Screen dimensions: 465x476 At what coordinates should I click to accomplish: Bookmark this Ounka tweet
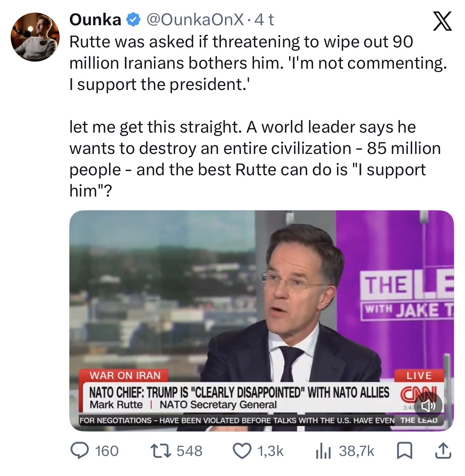(404, 451)
